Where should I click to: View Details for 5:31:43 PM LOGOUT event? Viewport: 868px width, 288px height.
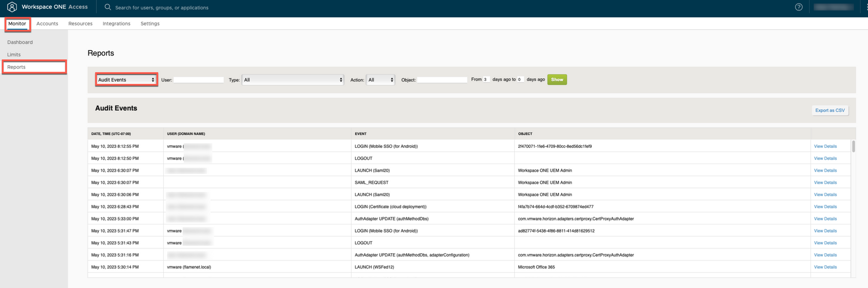click(x=825, y=243)
